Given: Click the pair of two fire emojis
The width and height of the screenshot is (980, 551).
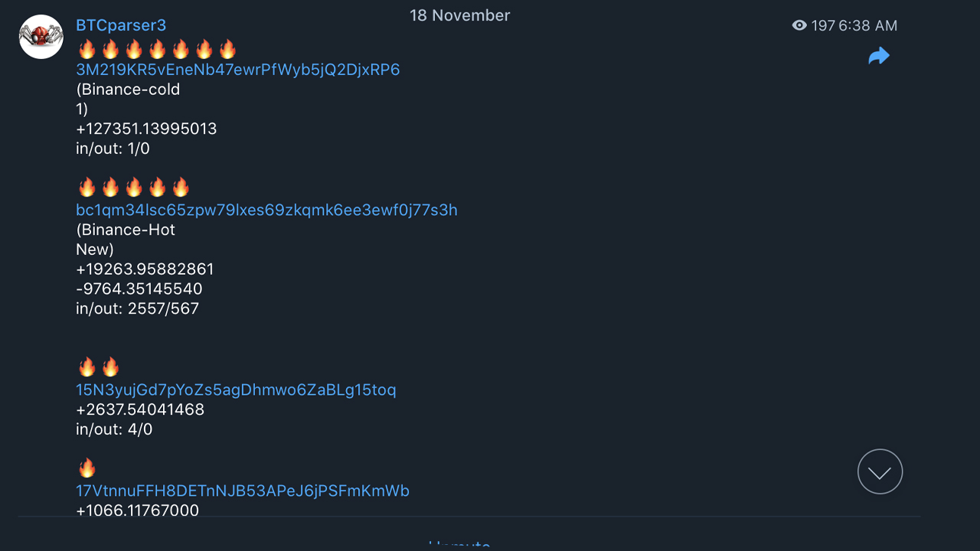Looking at the screenshot, I should [99, 367].
